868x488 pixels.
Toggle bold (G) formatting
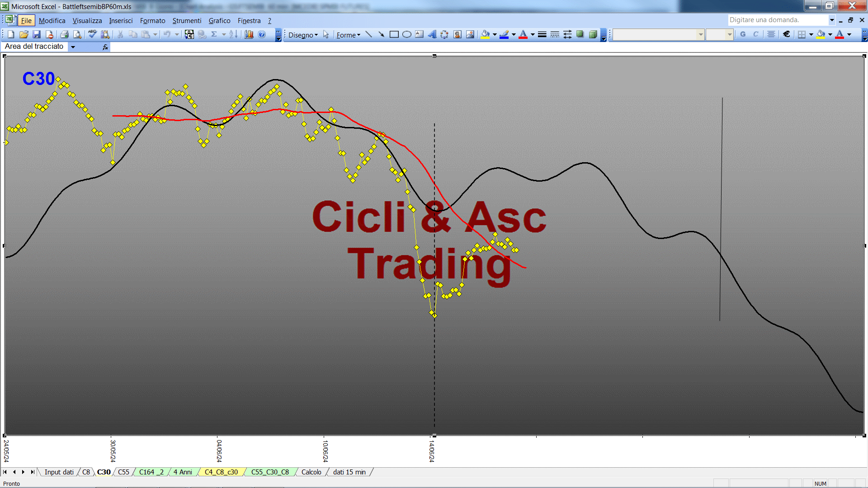coord(743,34)
